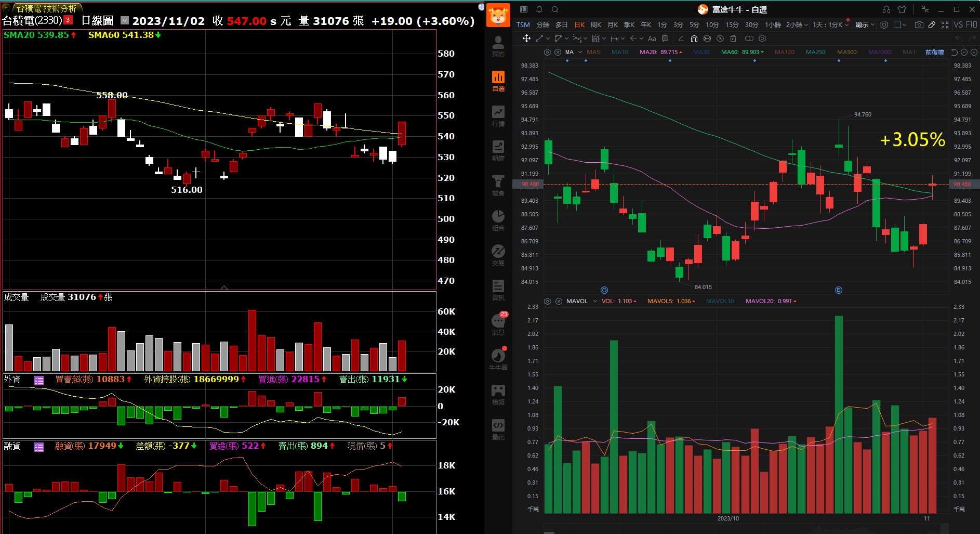980x534 pixels.
Task: Toggle the MA120 indicator line
Action: pos(785,52)
